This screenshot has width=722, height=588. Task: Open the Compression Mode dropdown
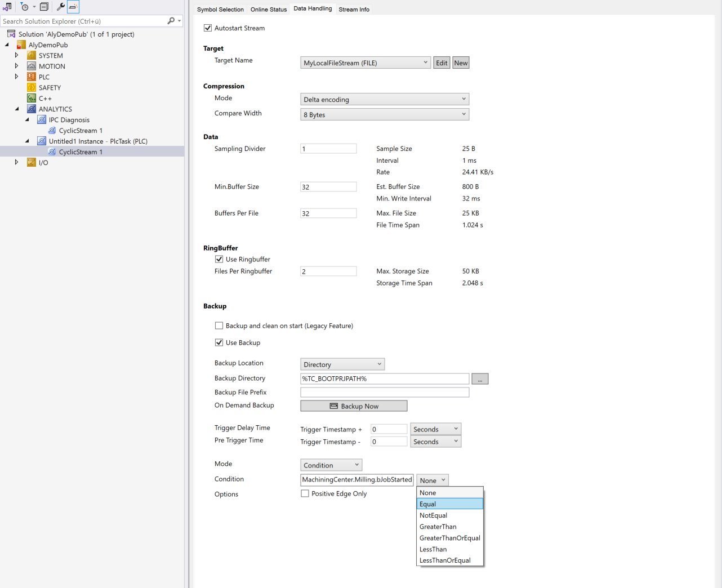385,99
